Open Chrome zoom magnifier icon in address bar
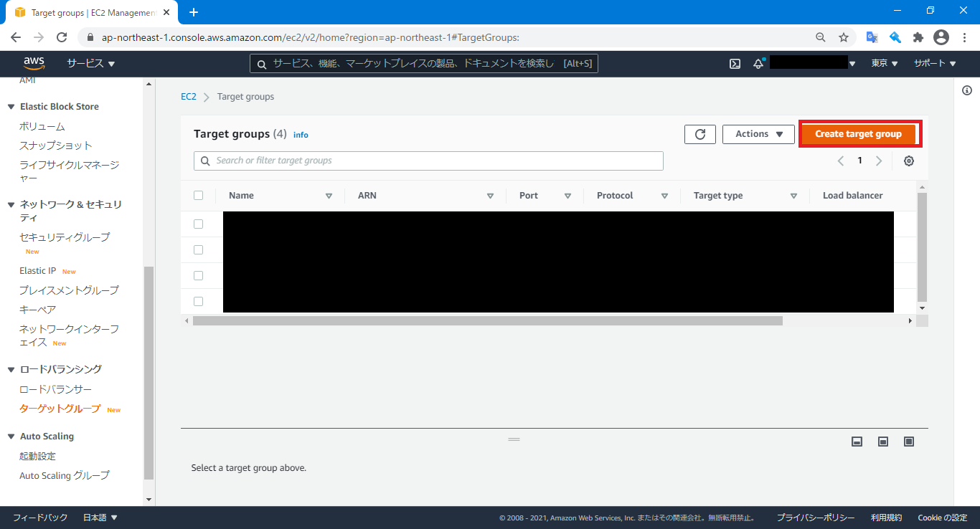 pos(821,37)
